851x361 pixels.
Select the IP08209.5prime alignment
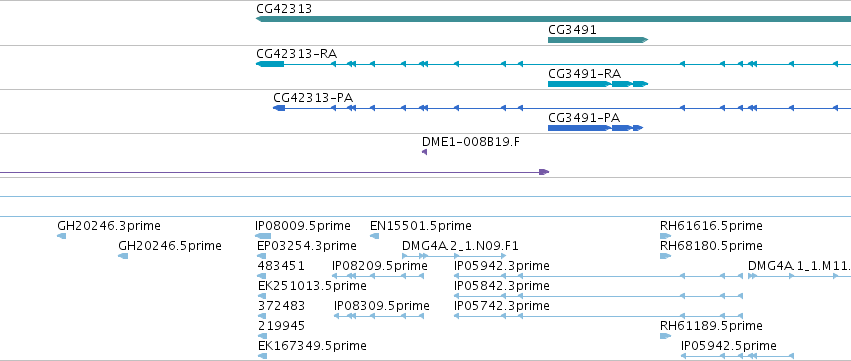378,276
